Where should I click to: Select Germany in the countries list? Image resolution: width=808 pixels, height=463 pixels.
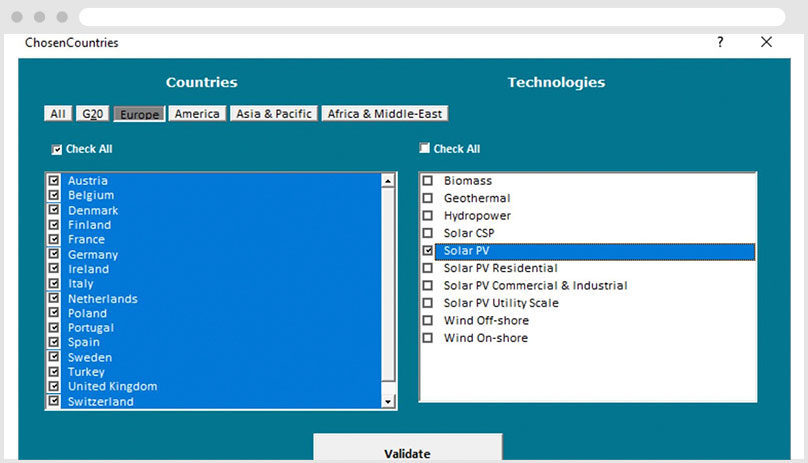pos(93,255)
